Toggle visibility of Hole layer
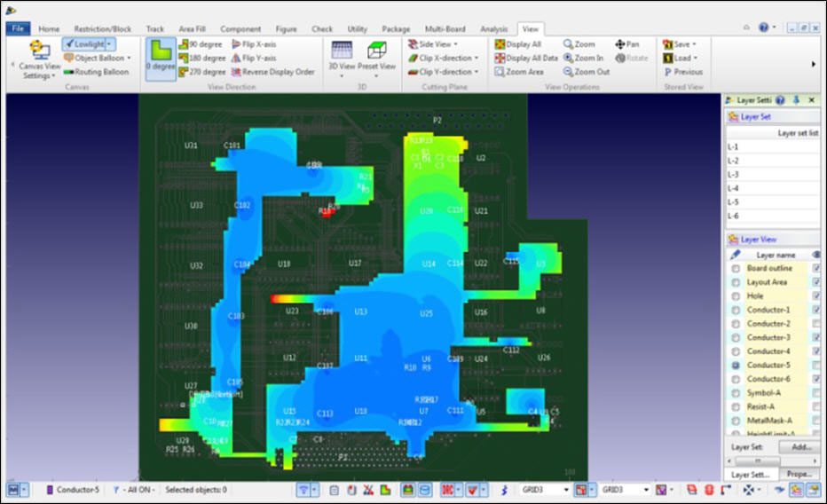Viewport: 827px width, 504px height. pos(816,295)
